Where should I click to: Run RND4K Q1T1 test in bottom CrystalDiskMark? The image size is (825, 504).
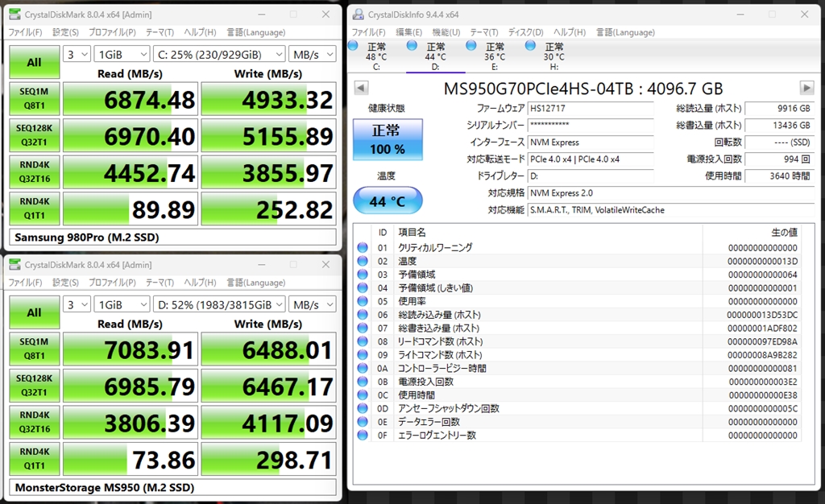pos(34,458)
